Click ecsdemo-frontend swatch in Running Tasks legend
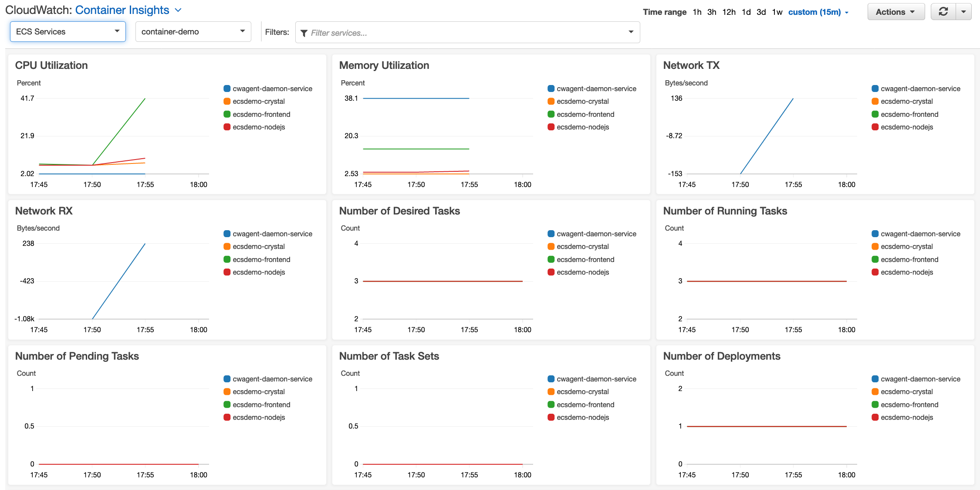This screenshot has height=490, width=980. [x=875, y=259]
